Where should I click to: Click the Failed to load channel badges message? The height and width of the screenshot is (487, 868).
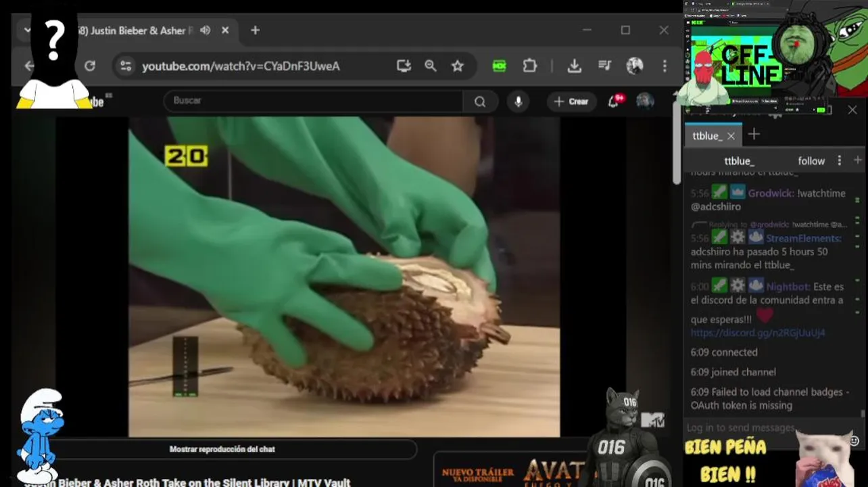pyautogui.click(x=770, y=398)
